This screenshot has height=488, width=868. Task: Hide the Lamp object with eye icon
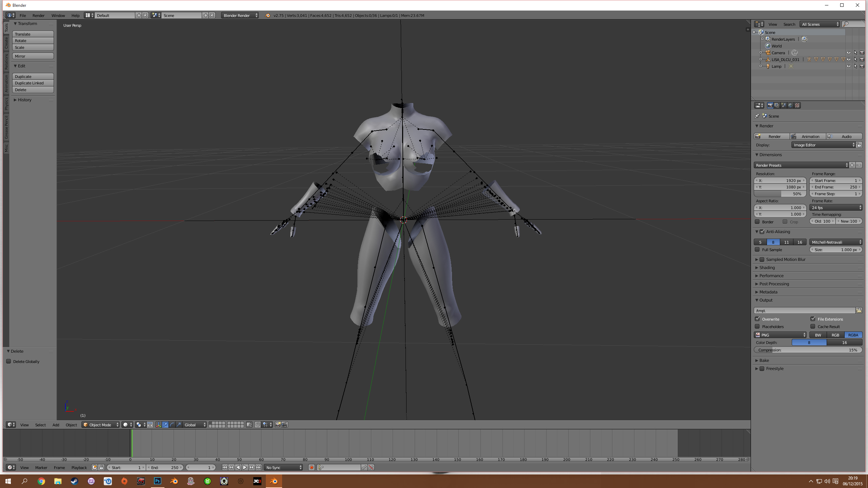click(848, 66)
